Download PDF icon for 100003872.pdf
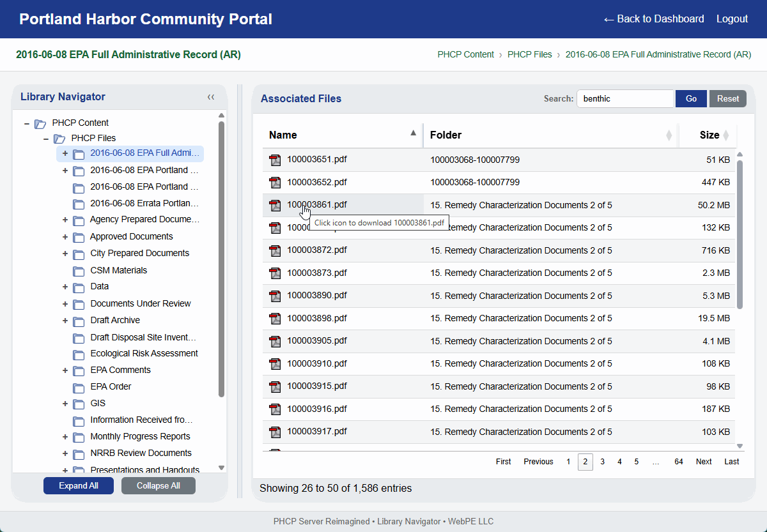Viewport: 767px width, 532px height. tap(275, 250)
